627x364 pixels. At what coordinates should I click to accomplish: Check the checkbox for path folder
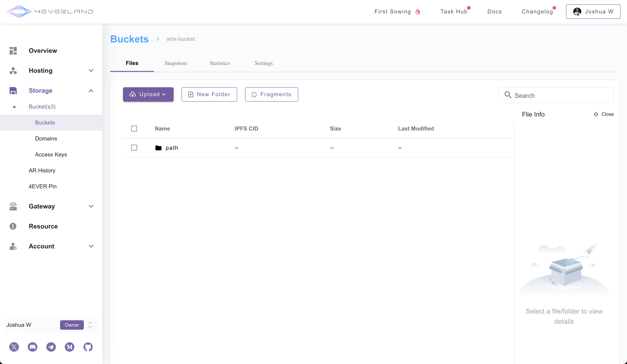(134, 148)
